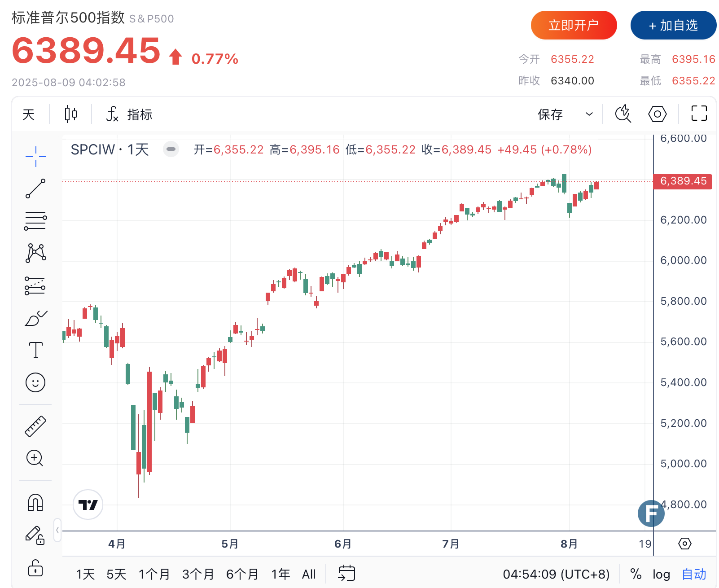719x588 pixels.
Task: Select the text annotation tool
Action: 35,350
